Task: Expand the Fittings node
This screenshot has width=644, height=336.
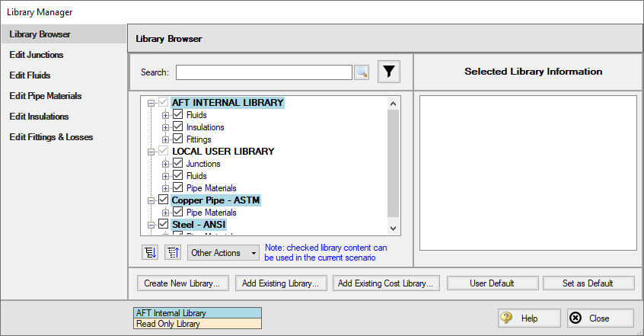Action: 165,140
